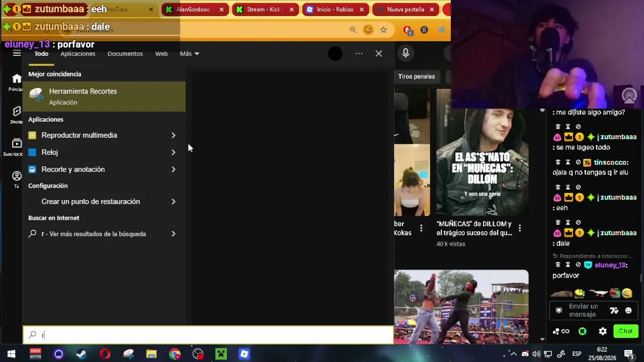Click the Windows search input field
This screenshot has width=644, height=362.
tap(208, 335)
